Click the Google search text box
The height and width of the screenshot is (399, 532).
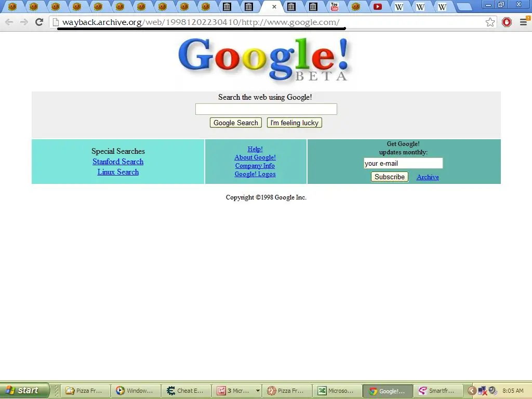[x=266, y=109]
